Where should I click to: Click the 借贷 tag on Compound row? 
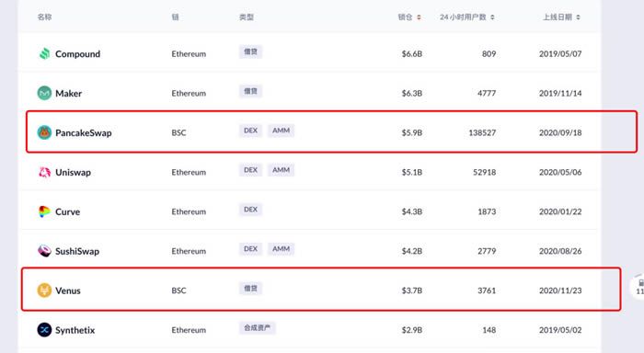click(x=250, y=51)
